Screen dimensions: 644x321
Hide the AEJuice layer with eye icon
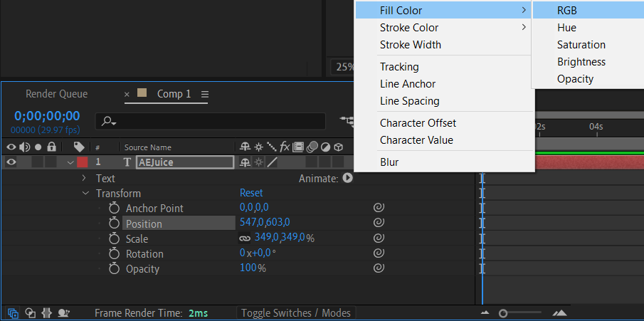(x=11, y=162)
